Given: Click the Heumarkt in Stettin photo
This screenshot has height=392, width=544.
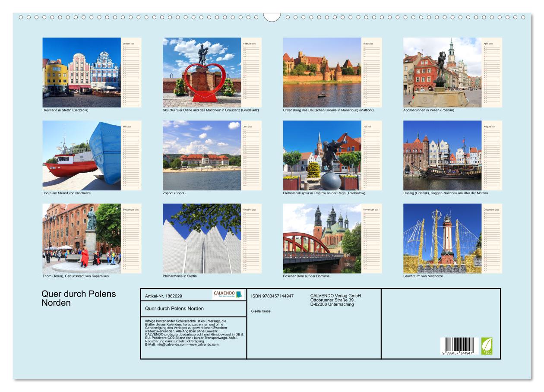Looking at the screenshot, I should coord(82,73).
